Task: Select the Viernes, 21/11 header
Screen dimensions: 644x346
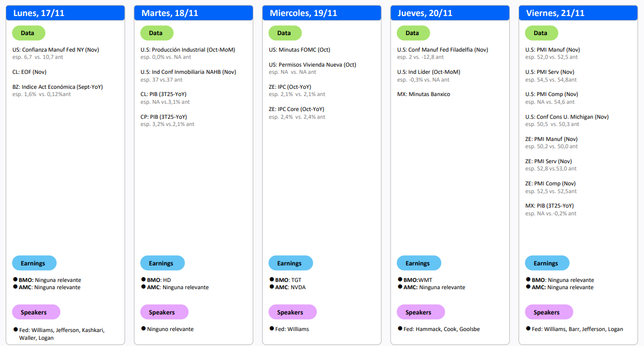Action: (578, 13)
